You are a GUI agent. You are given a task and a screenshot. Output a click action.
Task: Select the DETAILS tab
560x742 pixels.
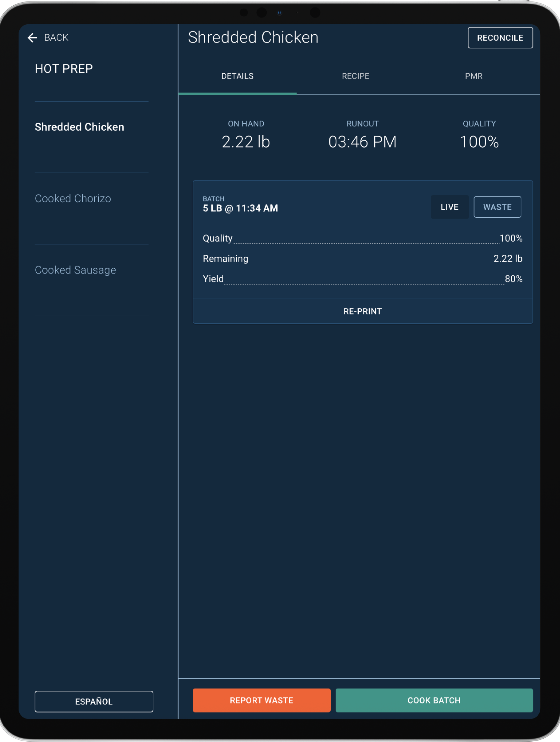coord(237,76)
